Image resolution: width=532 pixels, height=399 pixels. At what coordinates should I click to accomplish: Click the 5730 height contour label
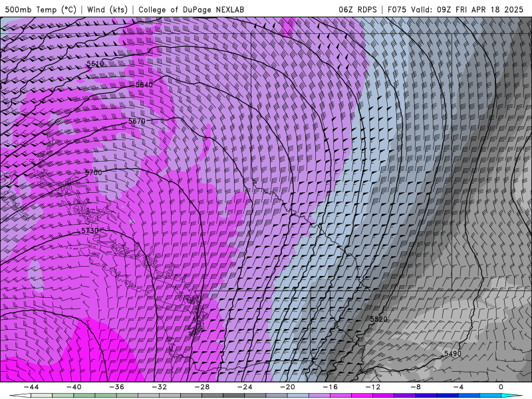(x=90, y=231)
